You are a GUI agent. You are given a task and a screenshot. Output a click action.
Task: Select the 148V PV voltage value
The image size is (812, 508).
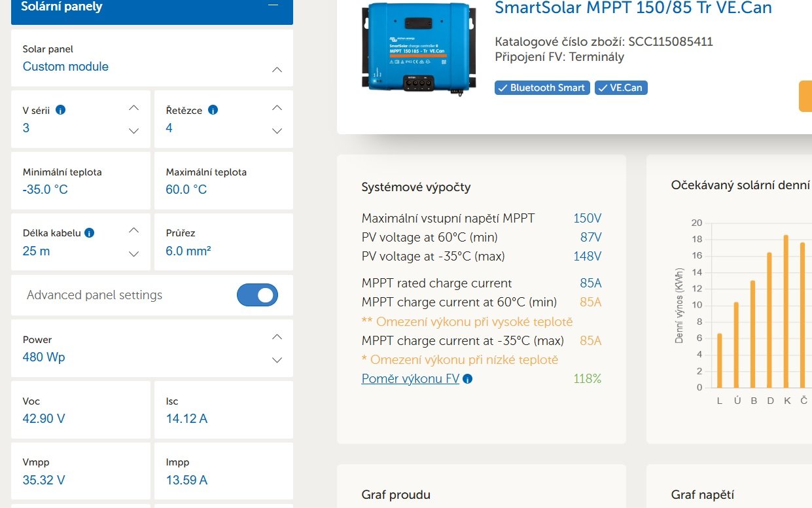tap(587, 256)
